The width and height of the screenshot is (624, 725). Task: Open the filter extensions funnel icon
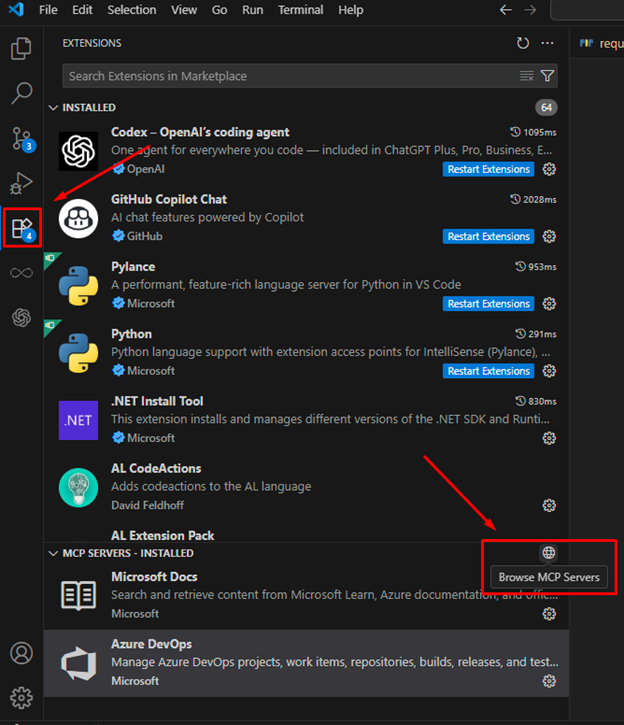click(547, 76)
